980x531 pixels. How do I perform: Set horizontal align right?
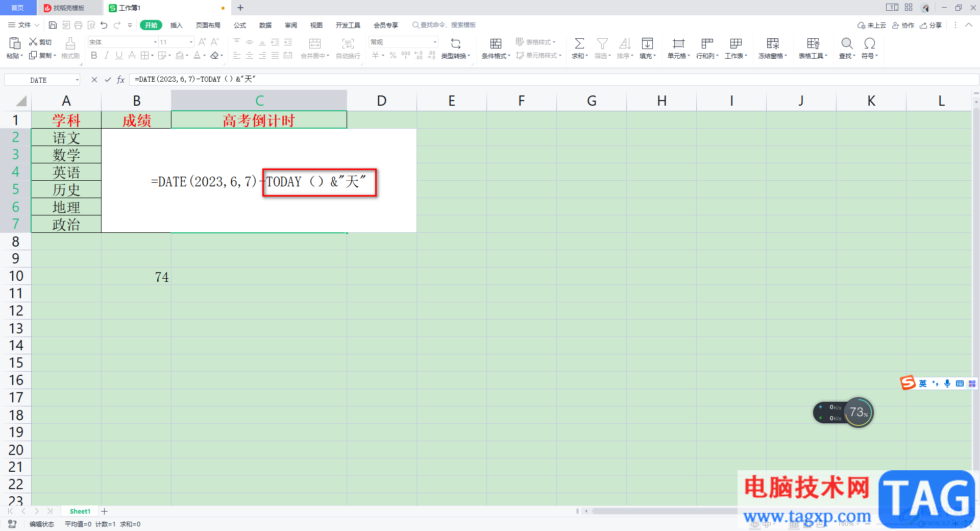pyautogui.click(x=262, y=55)
